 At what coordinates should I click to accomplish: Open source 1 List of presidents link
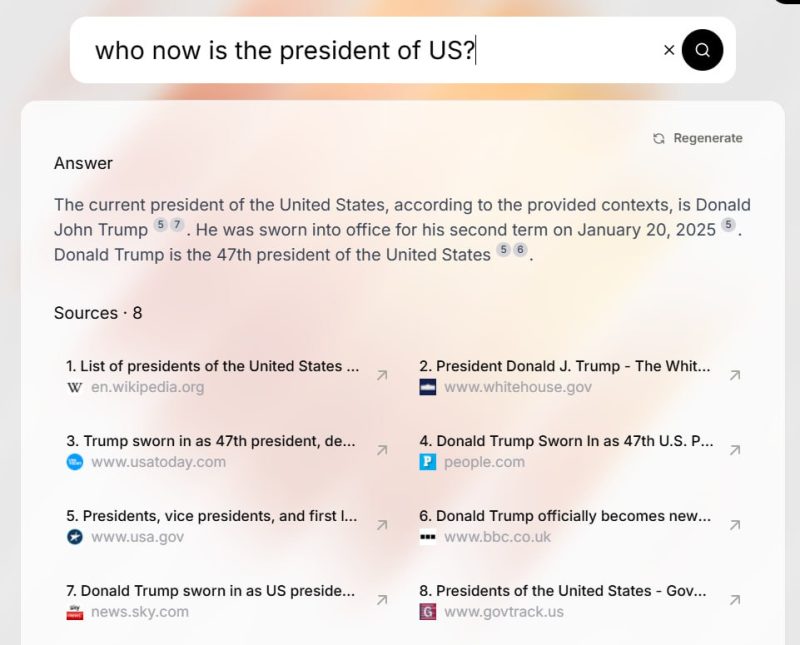click(x=212, y=366)
